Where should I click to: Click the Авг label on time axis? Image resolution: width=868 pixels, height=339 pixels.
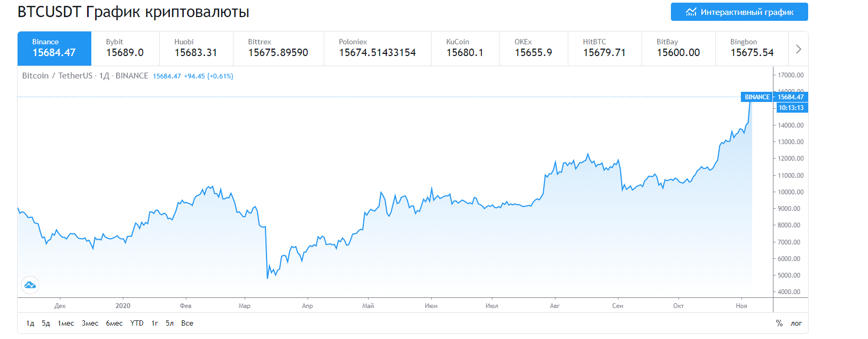[x=555, y=306]
